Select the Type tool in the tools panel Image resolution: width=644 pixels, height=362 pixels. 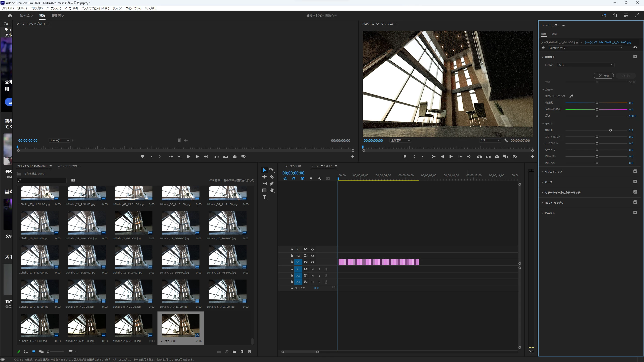(x=264, y=197)
